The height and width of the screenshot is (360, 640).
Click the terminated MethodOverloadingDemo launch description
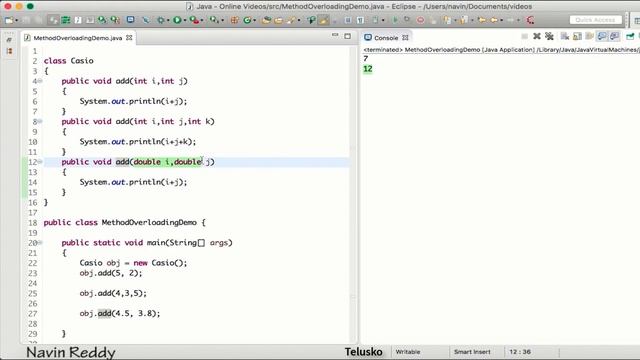click(502, 50)
